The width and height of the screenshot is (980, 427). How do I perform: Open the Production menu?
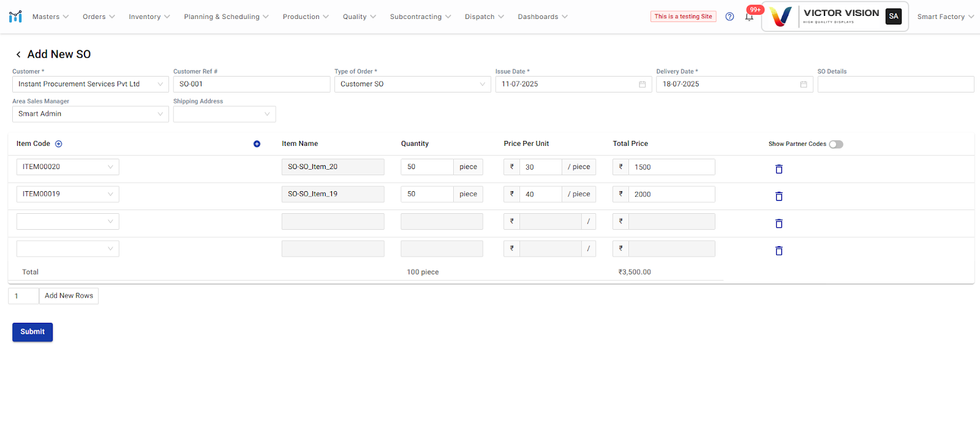[305, 17]
